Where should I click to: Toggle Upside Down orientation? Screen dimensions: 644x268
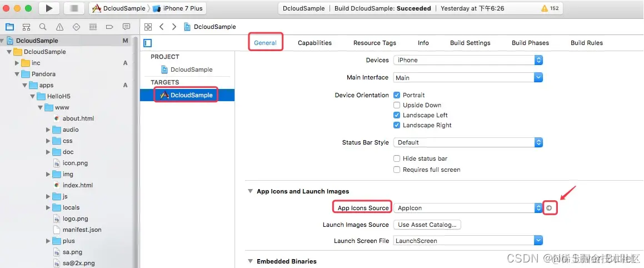click(x=397, y=105)
